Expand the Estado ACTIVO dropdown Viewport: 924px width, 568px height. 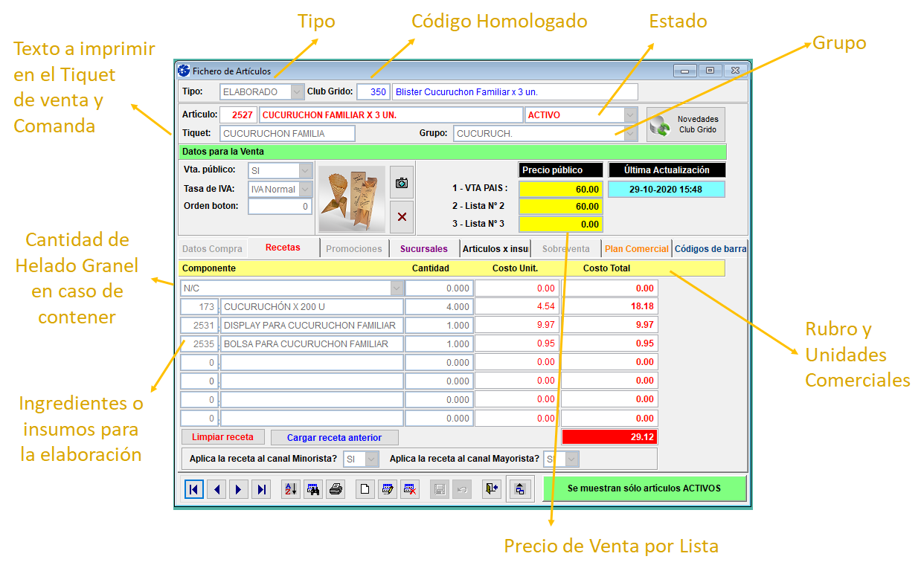pos(630,115)
